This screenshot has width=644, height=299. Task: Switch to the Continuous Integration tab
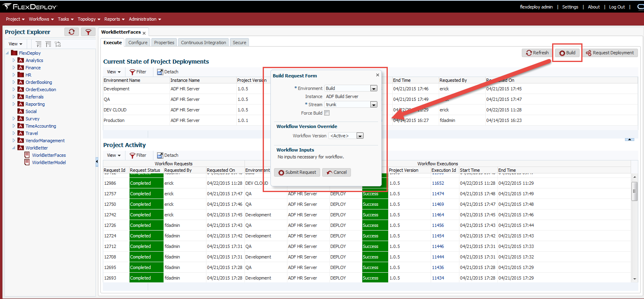[204, 43]
